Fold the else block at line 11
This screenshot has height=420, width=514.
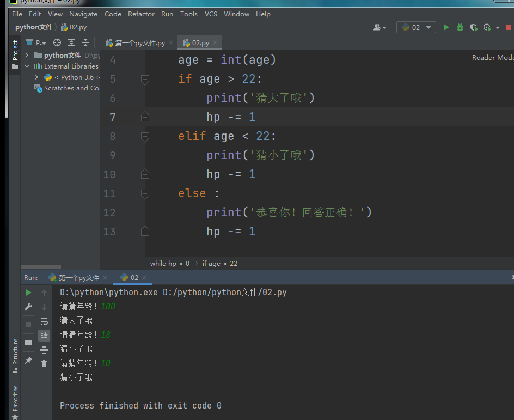pyautogui.click(x=145, y=193)
